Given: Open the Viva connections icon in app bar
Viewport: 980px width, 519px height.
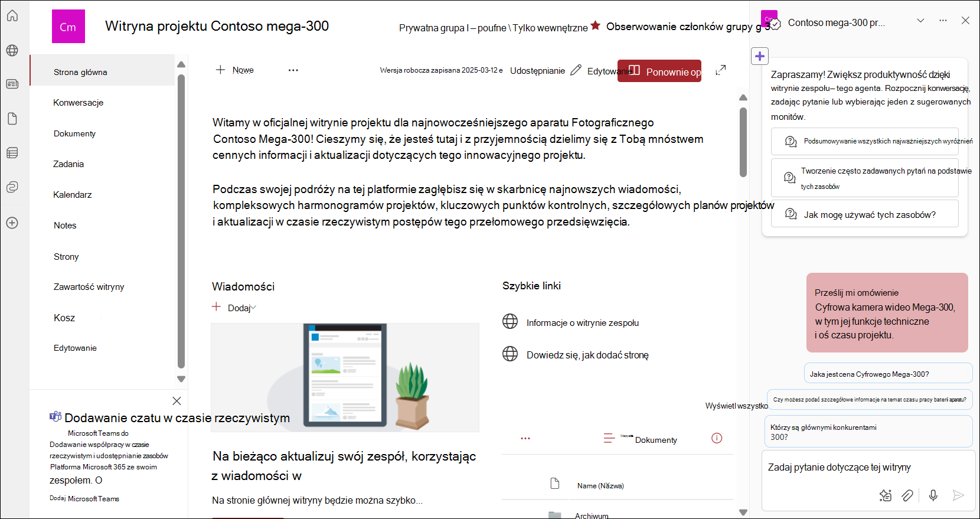Looking at the screenshot, I should click(12, 187).
